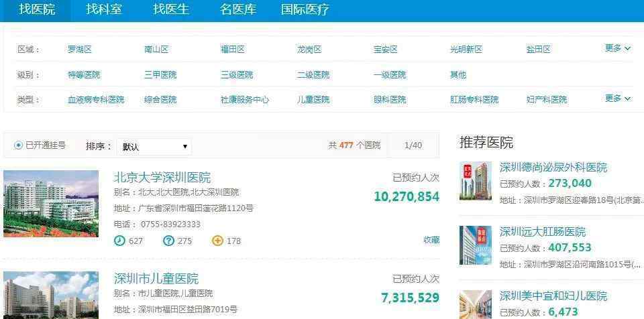Screen dimensions: 644x319
Task: Select the 一级医院 level filter
Action: tap(390, 75)
